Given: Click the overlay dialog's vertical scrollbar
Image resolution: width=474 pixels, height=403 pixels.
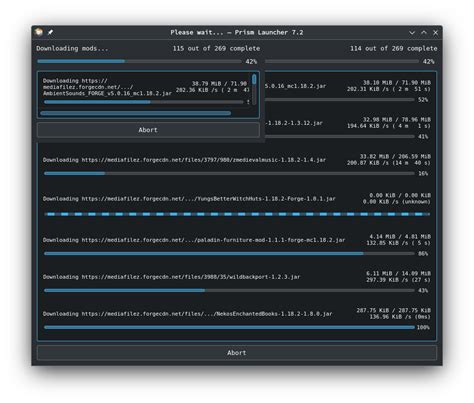Looking at the screenshot, I should click(x=254, y=89).
